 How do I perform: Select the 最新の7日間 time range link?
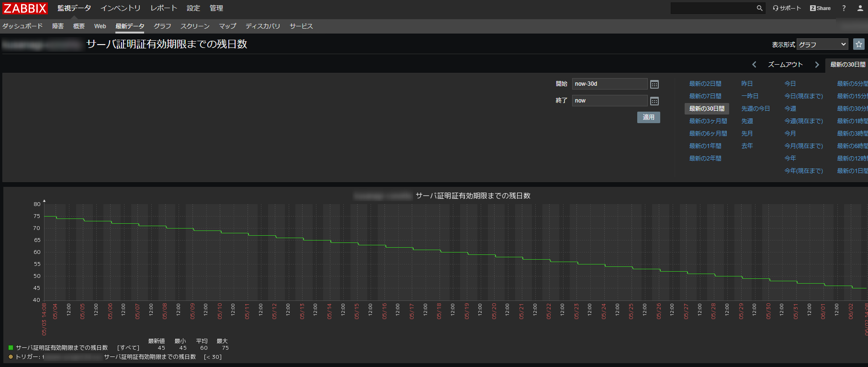705,96
